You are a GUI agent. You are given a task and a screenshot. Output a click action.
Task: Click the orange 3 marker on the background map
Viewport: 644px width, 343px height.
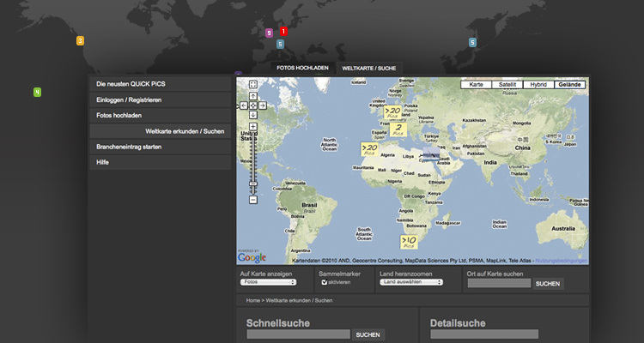[x=80, y=40]
